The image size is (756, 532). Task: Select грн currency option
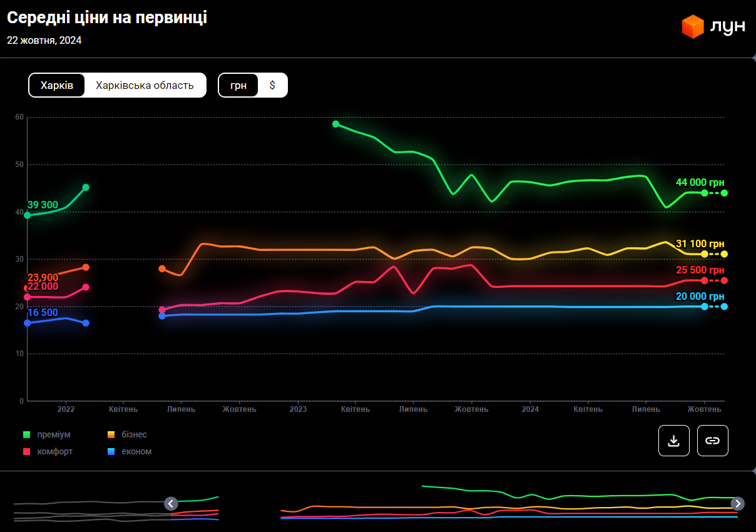[238, 85]
